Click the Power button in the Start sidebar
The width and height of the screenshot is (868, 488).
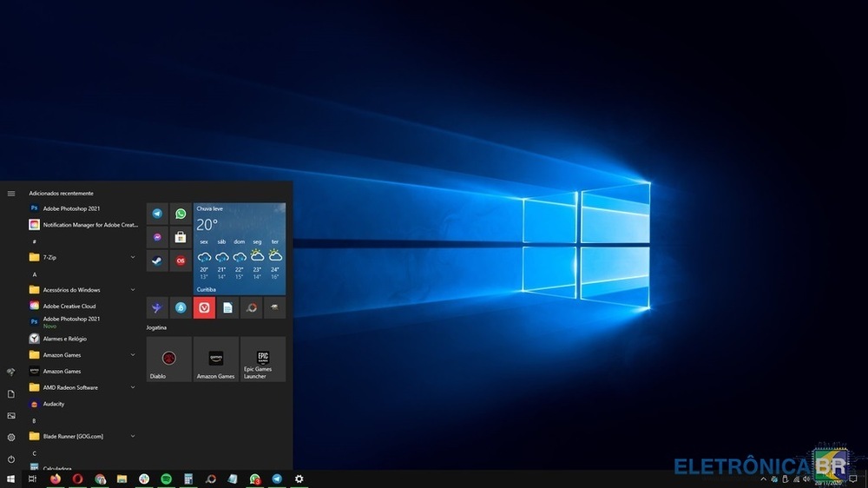pyautogui.click(x=11, y=458)
